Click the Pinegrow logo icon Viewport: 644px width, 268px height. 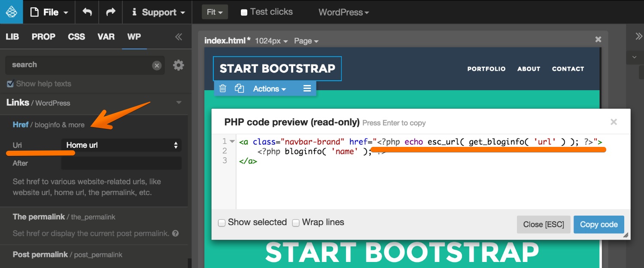[11, 12]
